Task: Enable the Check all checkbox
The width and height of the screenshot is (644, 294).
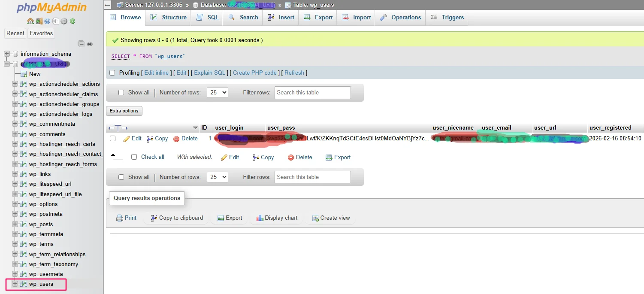Action: click(x=134, y=157)
